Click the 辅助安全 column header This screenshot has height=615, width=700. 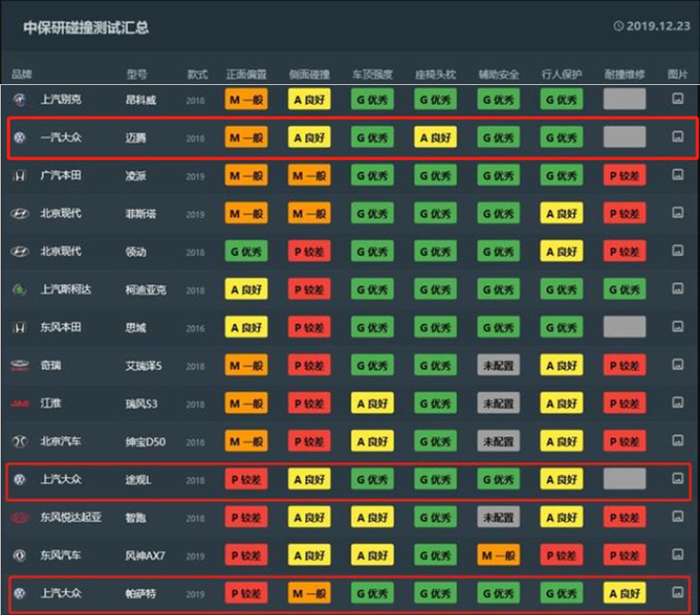click(499, 74)
